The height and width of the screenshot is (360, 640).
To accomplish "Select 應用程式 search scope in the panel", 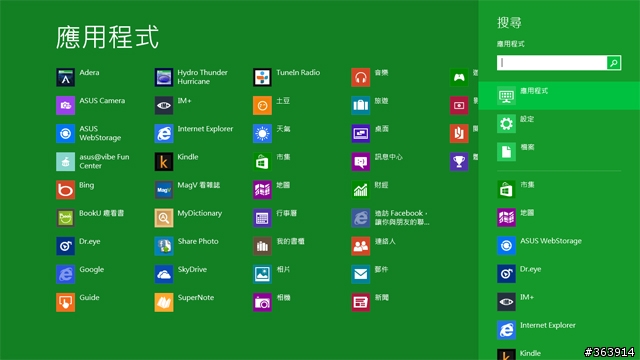I will [559, 96].
